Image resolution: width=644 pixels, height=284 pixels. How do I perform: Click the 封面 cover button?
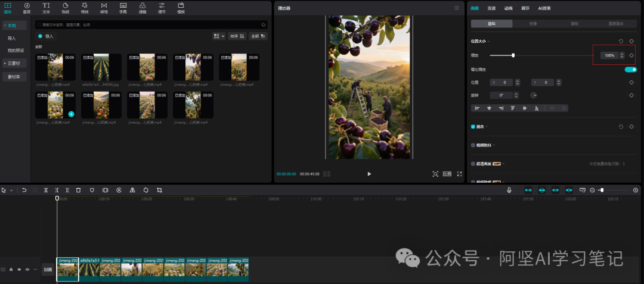[48, 269]
